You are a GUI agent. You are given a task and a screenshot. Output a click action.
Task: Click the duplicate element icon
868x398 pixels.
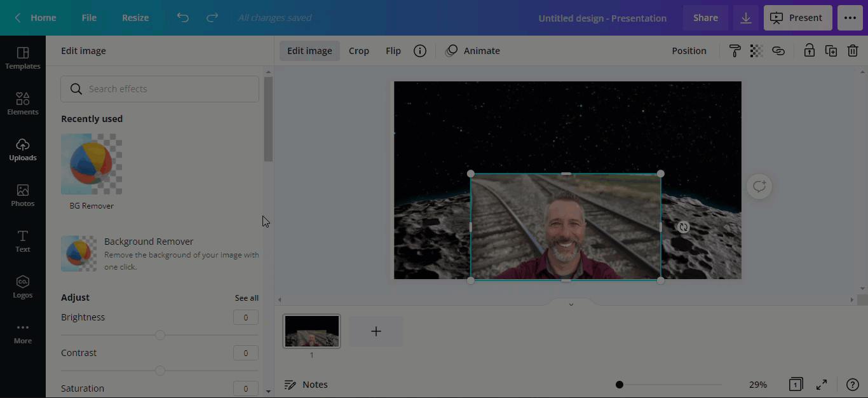[831, 51]
